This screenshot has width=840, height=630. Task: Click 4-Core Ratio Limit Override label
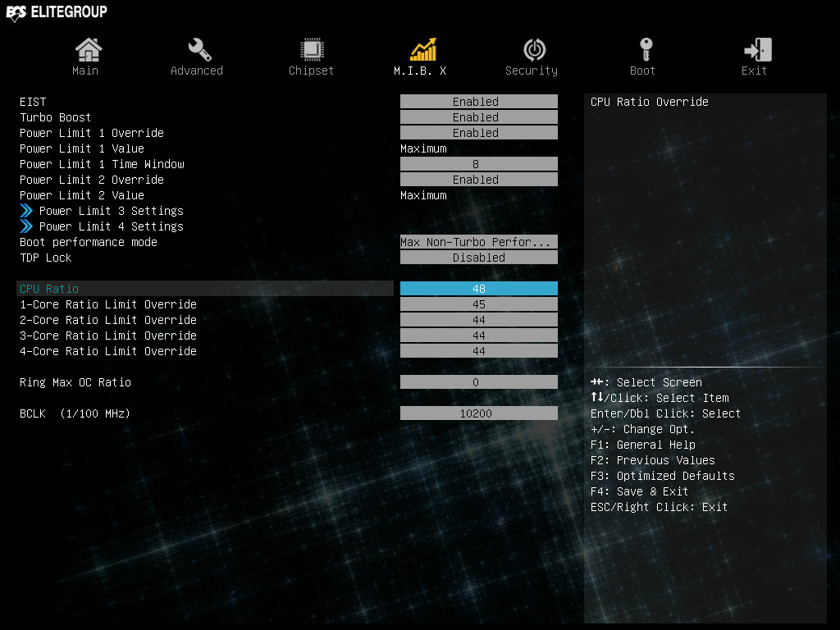pos(108,351)
